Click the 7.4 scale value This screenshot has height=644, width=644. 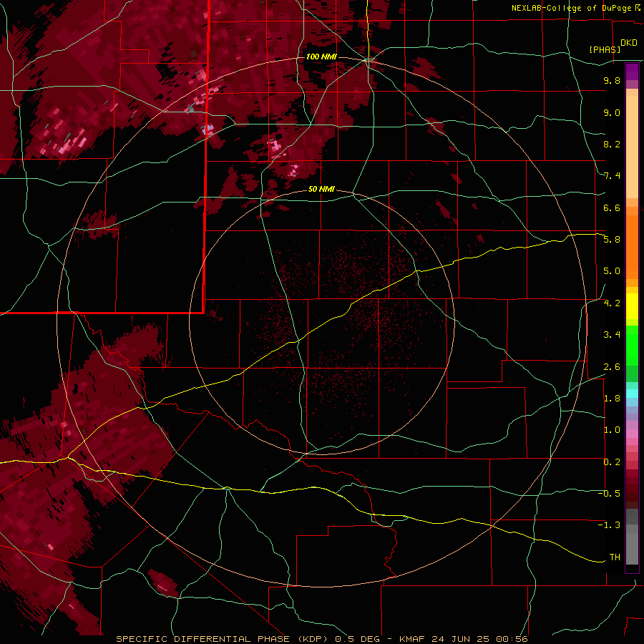pos(612,176)
